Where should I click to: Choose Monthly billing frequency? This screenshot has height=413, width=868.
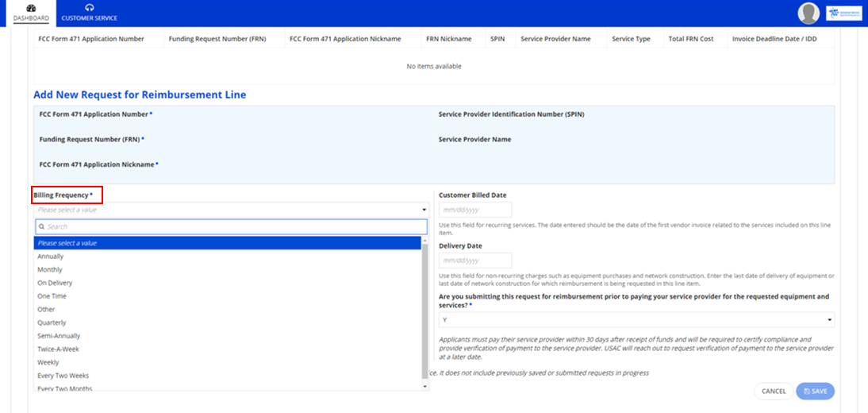[x=228, y=269]
